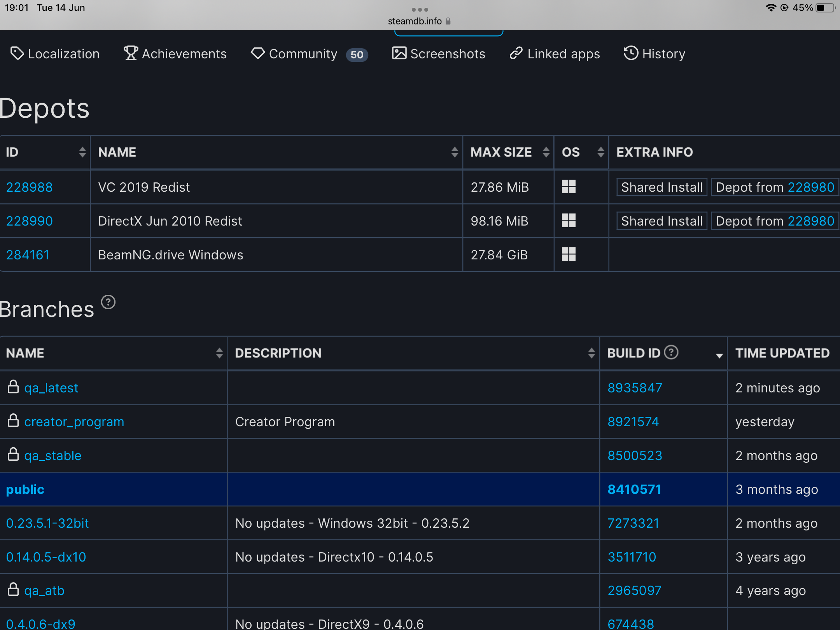Viewport: 840px width, 630px height.
Task: Click the lock icon beside qa_latest
Action: (x=14, y=387)
